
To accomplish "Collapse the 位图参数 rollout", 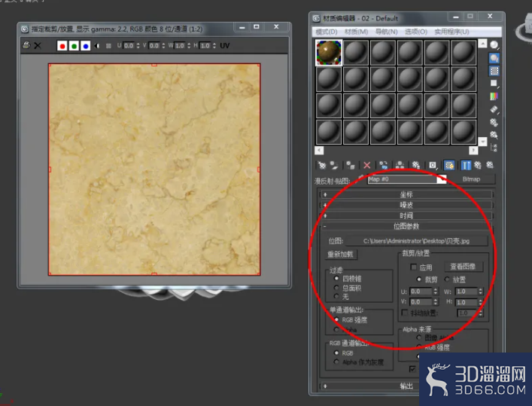I will pyautogui.click(x=406, y=226).
